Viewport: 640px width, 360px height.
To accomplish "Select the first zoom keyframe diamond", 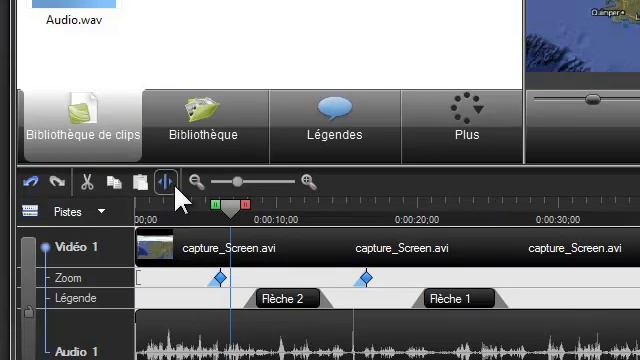I will [x=220, y=278].
